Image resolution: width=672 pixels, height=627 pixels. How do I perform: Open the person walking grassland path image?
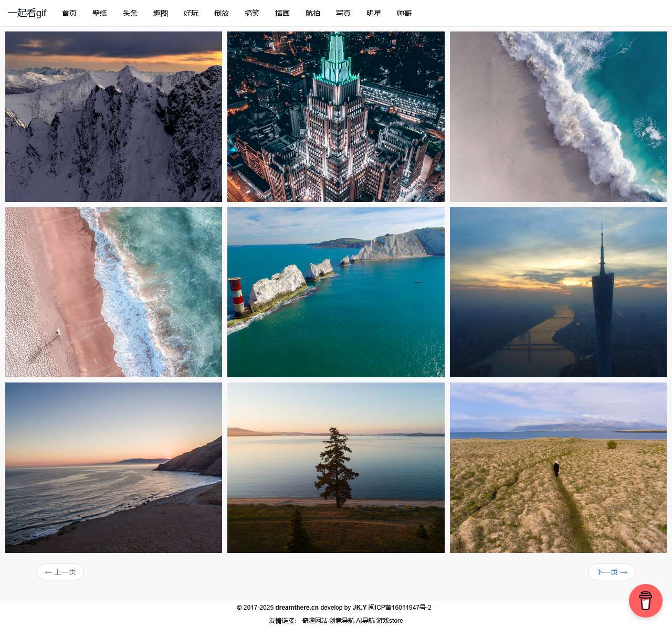[558, 467]
